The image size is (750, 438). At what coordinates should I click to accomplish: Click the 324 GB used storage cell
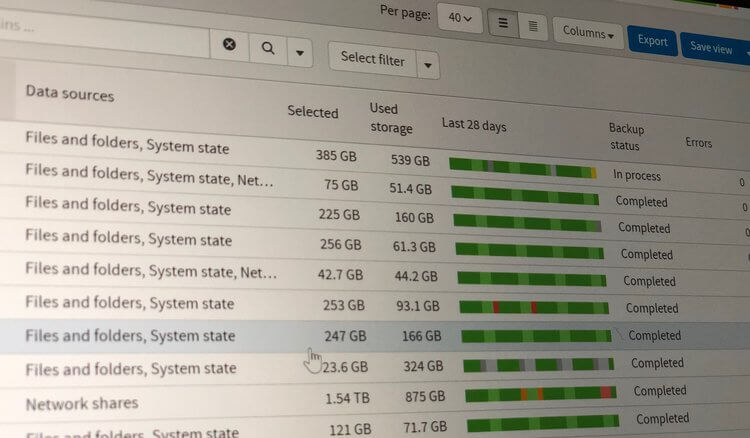[x=423, y=366]
